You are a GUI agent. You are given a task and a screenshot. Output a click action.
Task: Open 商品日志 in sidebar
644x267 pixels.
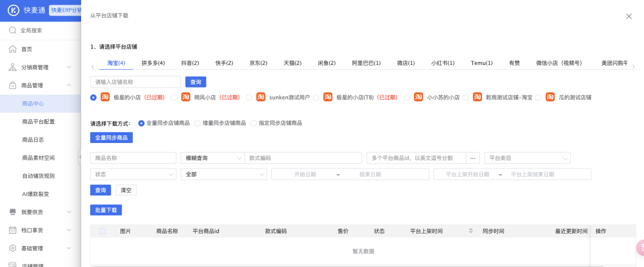click(33, 139)
